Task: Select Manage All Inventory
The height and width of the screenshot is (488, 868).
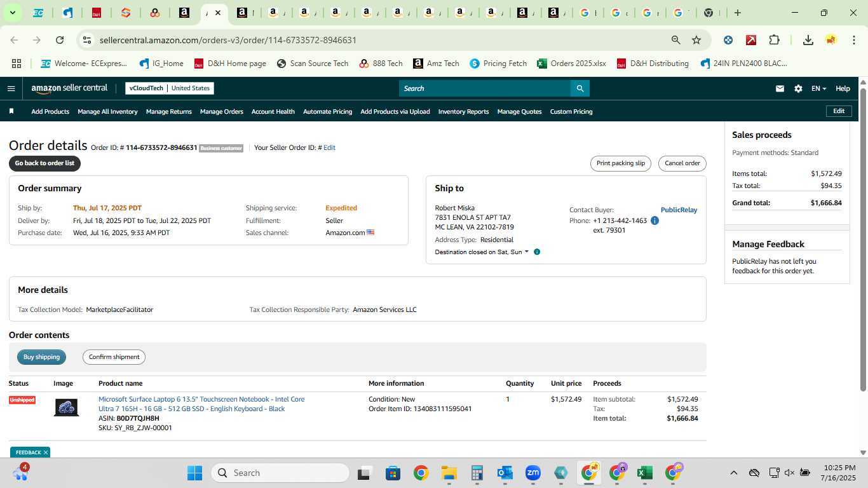Action: point(107,111)
